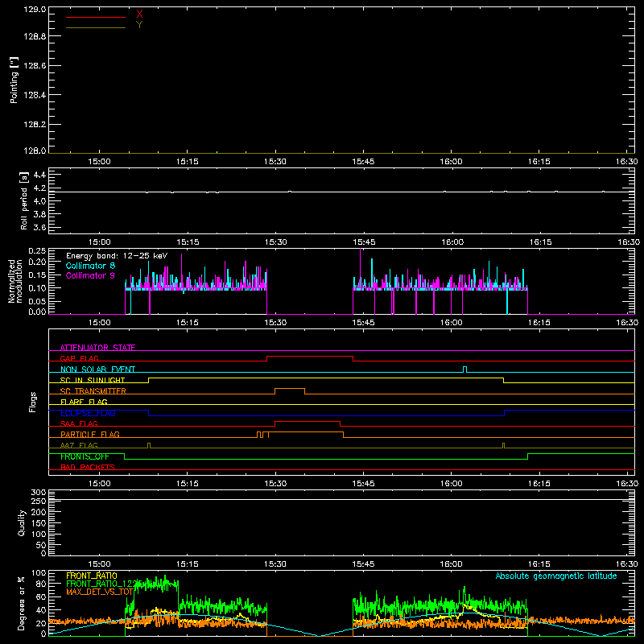The height and width of the screenshot is (644, 644).
Task: Click the 0.05 modulation tick label
Action: (37, 301)
